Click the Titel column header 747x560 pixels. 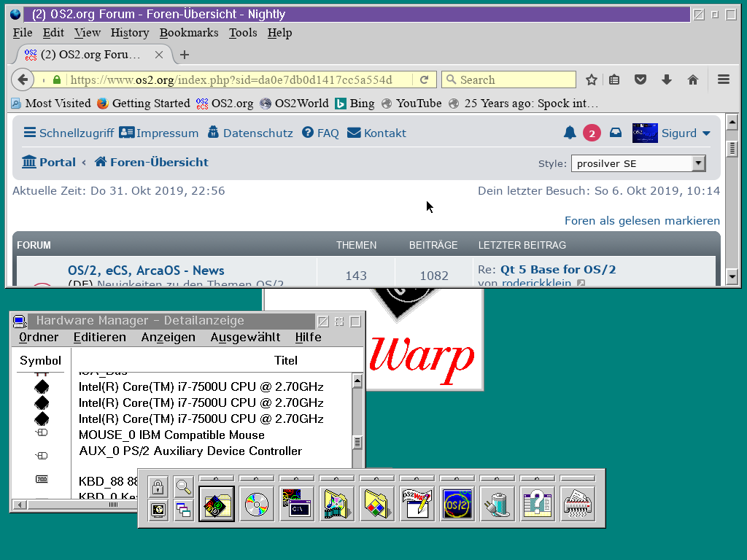(x=286, y=360)
